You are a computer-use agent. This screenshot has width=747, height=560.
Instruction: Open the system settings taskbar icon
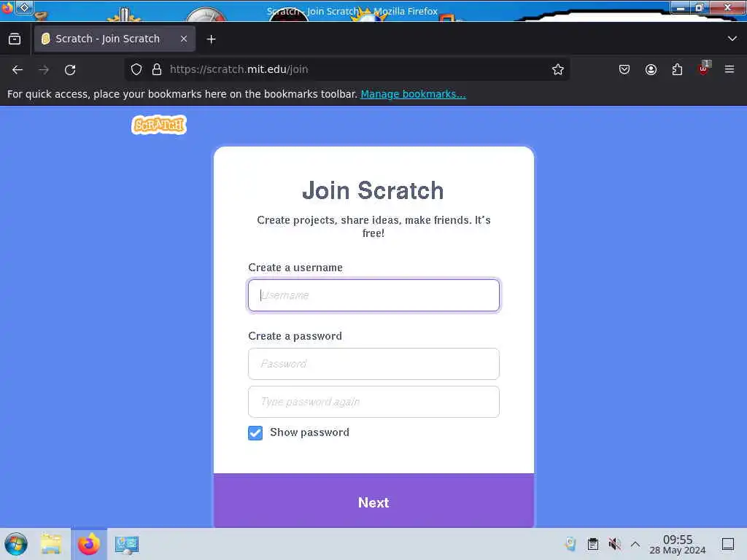tap(126, 545)
